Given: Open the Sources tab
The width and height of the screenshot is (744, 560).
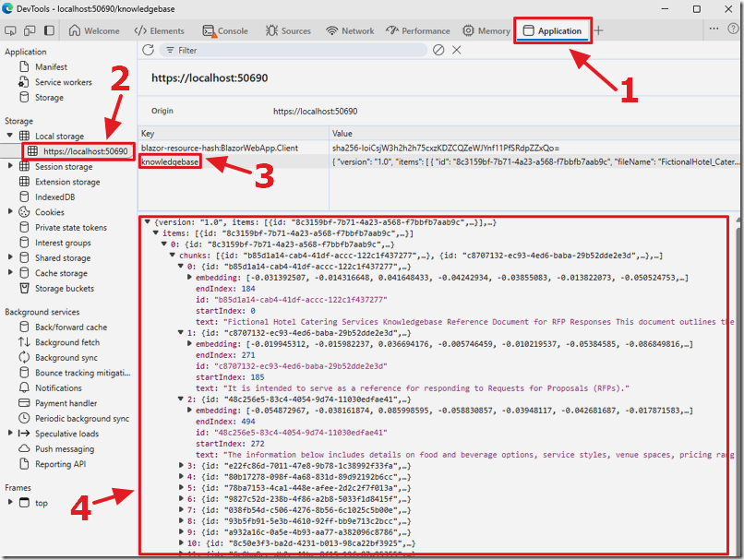Looking at the screenshot, I should pyautogui.click(x=288, y=30).
